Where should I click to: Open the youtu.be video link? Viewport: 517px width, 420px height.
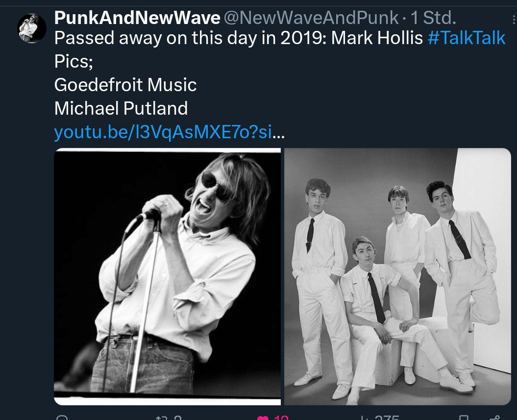tap(169, 132)
